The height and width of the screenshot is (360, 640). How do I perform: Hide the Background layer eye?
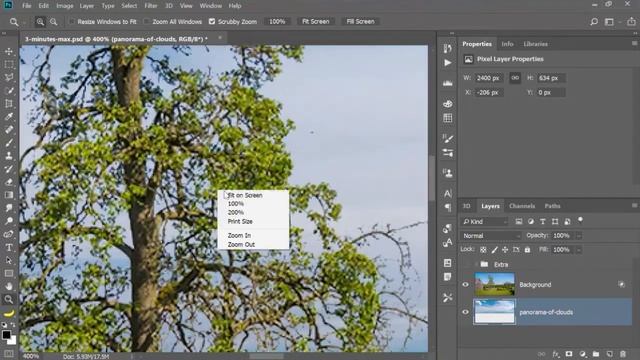point(465,284)
